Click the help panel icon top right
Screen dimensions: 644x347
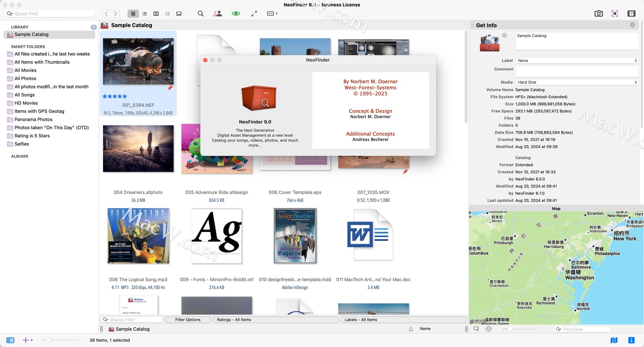(x=631, y=14)
